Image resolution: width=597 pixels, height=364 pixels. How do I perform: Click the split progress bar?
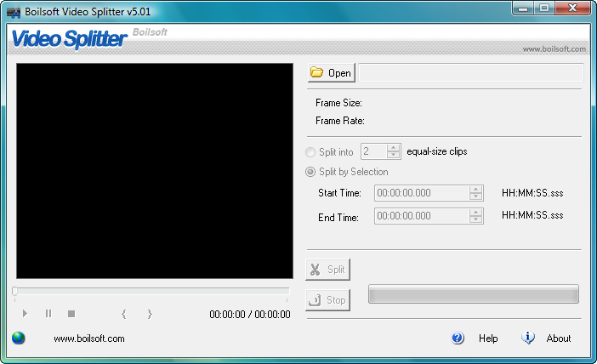pyautogui.click(x=473, y=294)
